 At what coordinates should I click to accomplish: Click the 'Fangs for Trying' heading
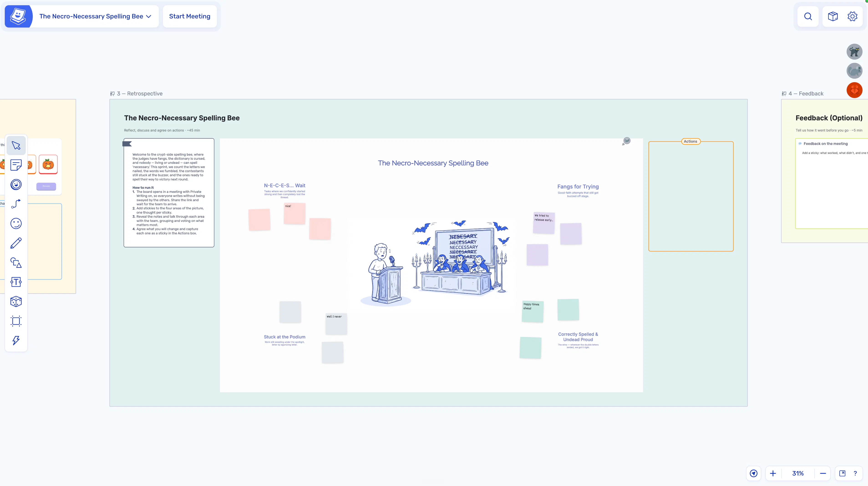pos(578,187)
